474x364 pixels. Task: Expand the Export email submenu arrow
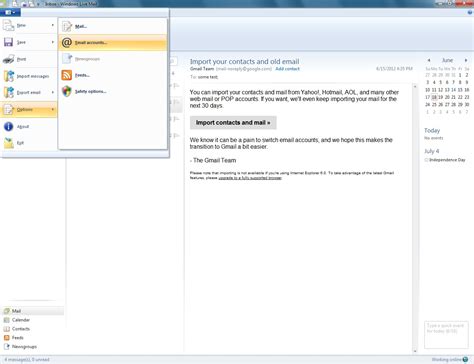53,92
